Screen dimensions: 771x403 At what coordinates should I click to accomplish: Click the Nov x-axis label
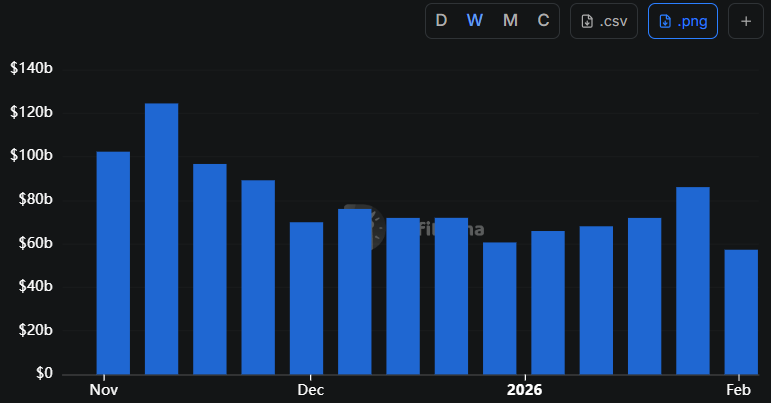point(103,389)
